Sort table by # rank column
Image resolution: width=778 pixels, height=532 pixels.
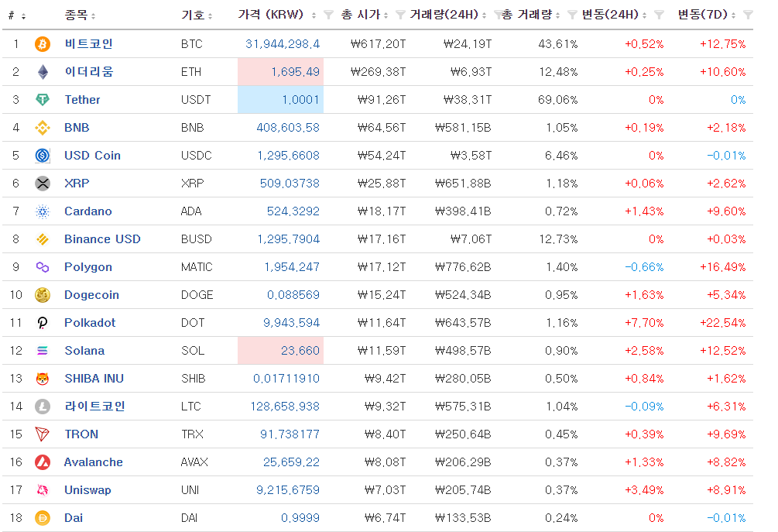(x=23, y=16)
